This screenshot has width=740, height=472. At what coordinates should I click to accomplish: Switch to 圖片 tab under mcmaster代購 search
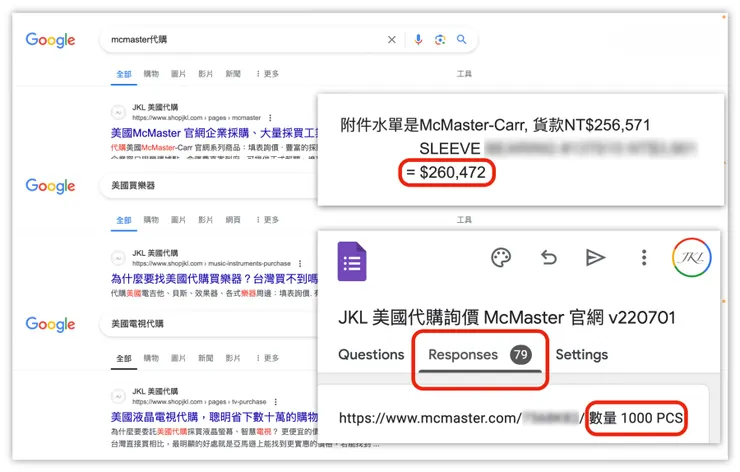coord(178,74)
